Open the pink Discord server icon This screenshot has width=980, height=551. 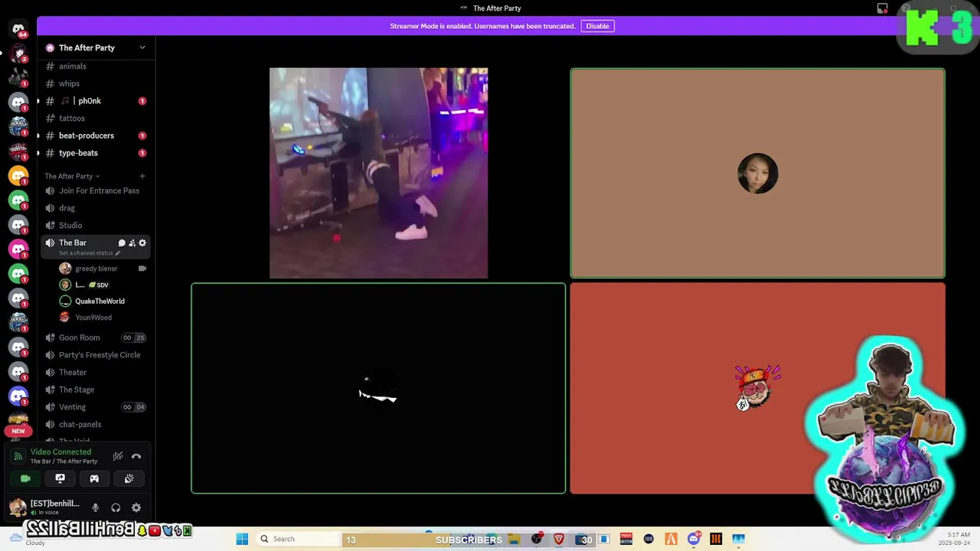click(x=18, y=249)
